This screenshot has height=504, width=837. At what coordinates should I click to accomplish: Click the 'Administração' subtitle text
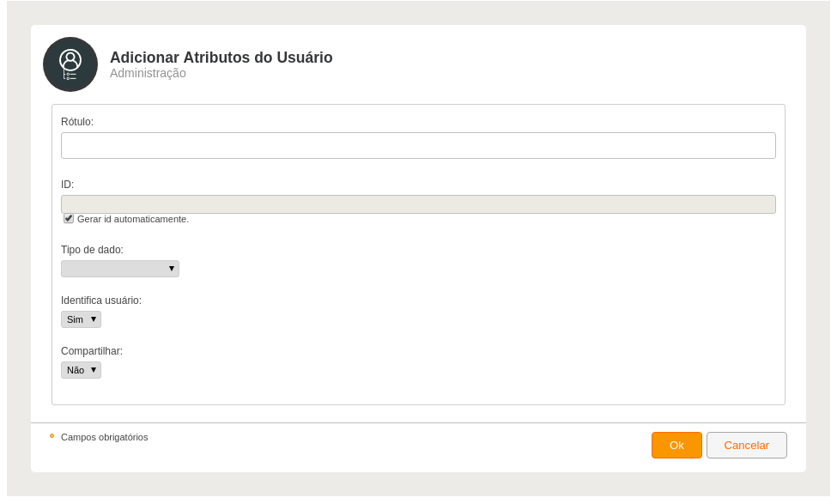point(148,73)
